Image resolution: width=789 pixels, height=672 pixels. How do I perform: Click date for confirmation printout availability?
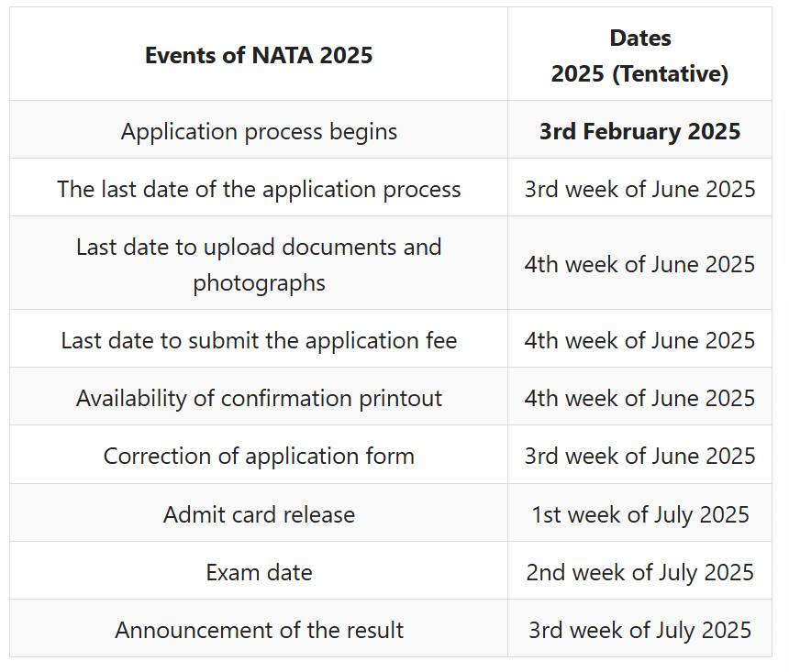tap(639, 398)
